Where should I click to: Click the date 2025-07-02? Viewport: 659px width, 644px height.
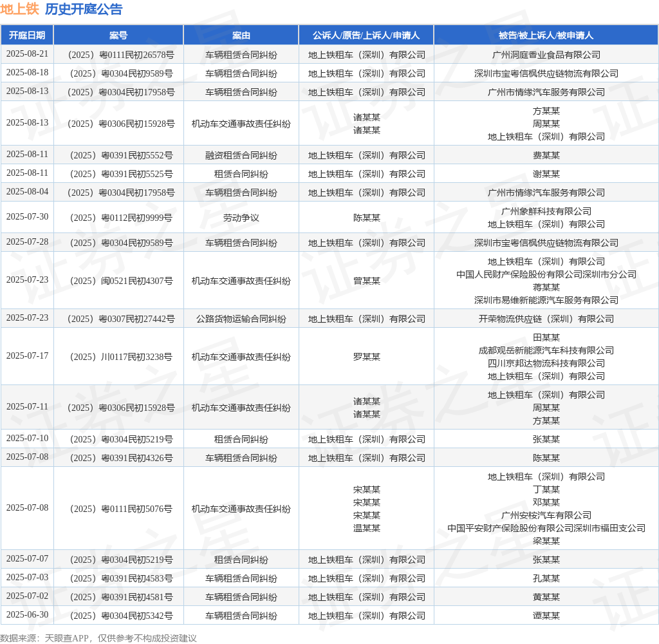[27, 596]
